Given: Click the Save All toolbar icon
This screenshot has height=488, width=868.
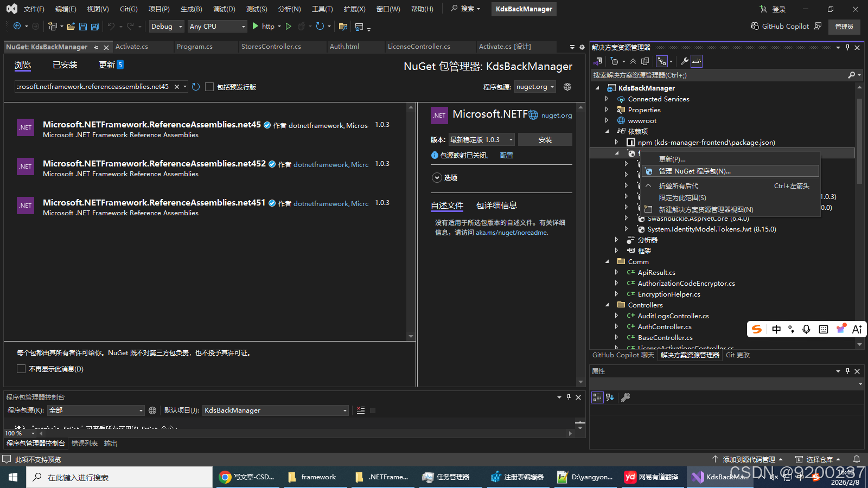Looking at the screenshot, I should pyautogui.click(x=94, y=26).
